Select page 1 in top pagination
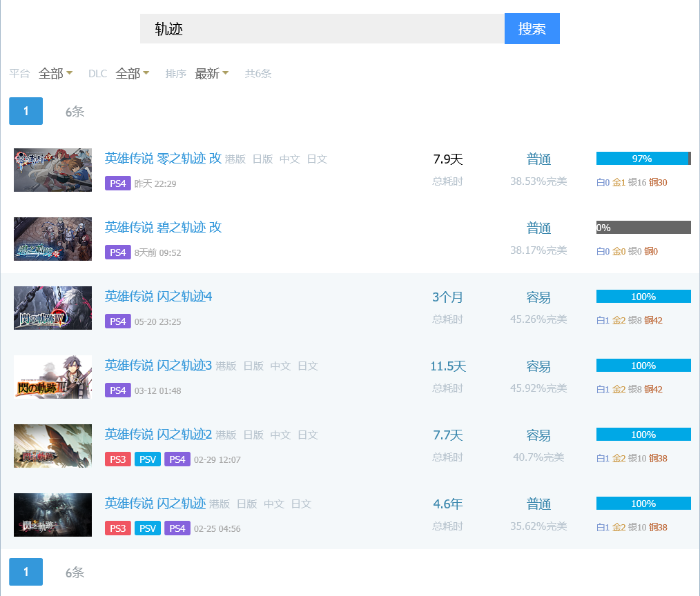Viewport: 700px width, 596px height. pyautogui.click(x=26, y=111)
